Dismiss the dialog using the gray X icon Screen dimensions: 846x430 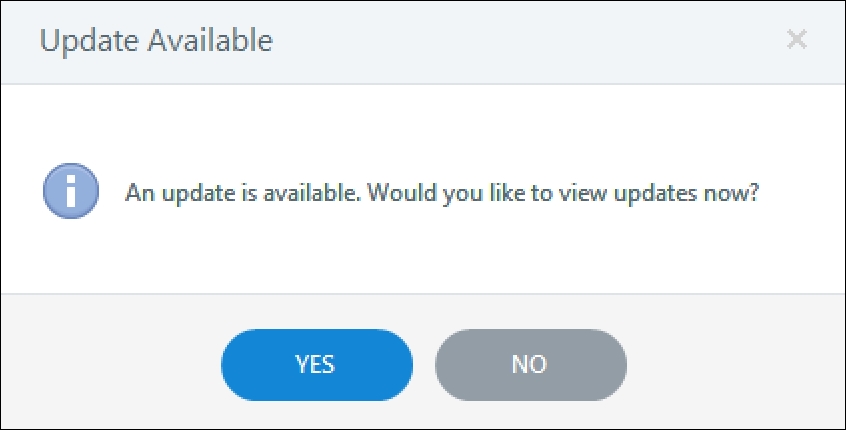coord(796,40)
